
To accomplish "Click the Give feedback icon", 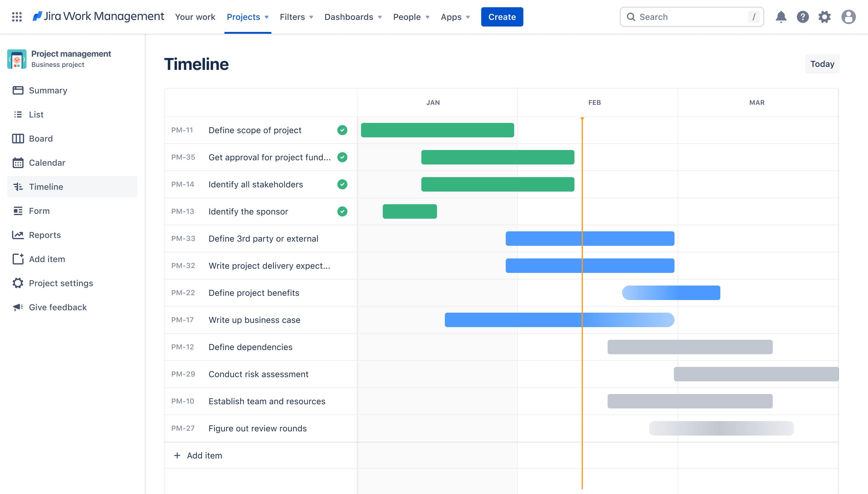I will pos(17,307).
